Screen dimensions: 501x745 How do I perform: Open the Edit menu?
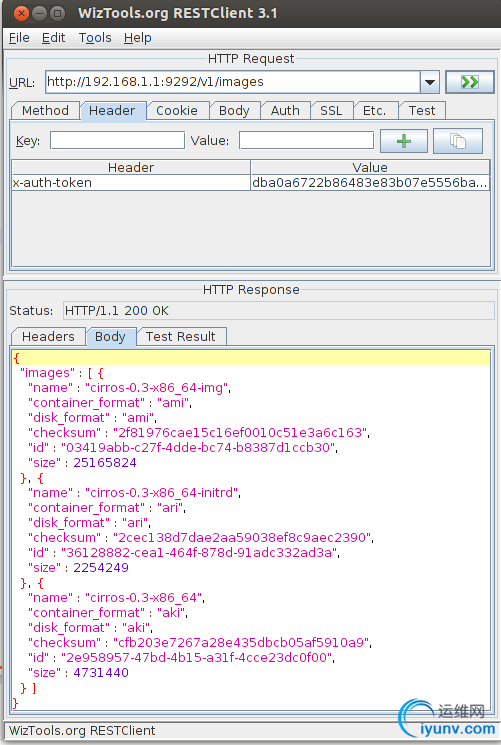click(x=53, y=38)
